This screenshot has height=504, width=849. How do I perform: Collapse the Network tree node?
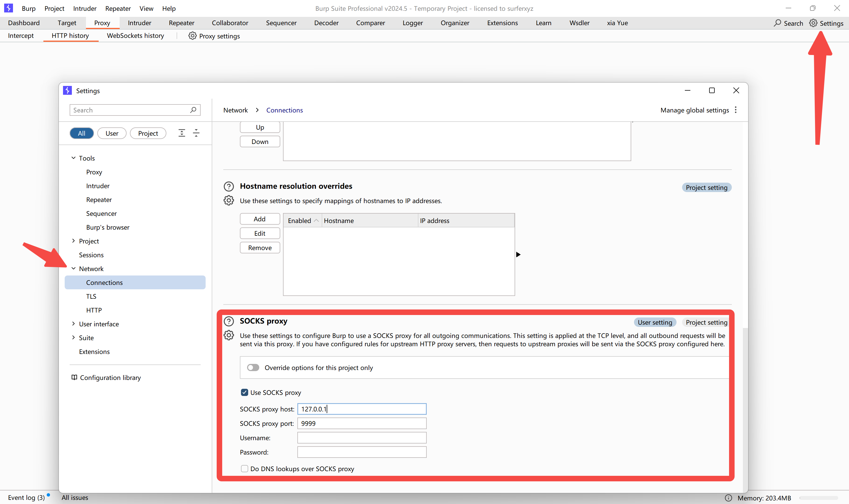pos(73,268)
